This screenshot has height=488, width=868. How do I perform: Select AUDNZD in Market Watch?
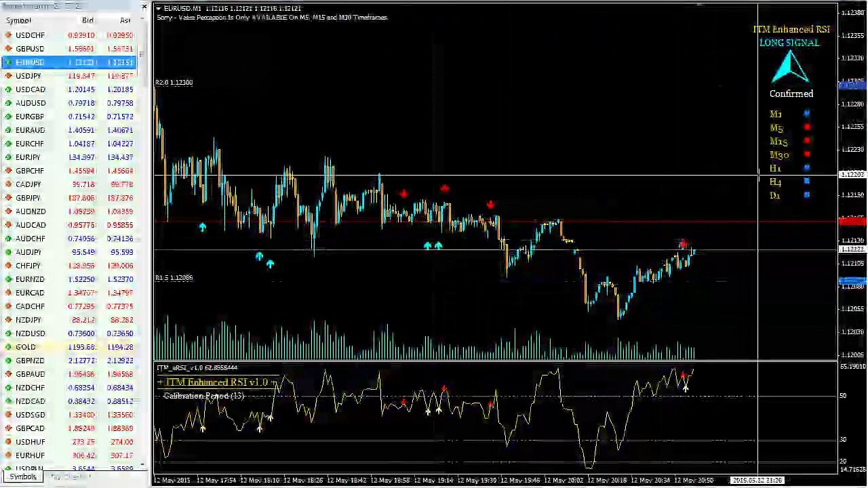coord(69,211)
